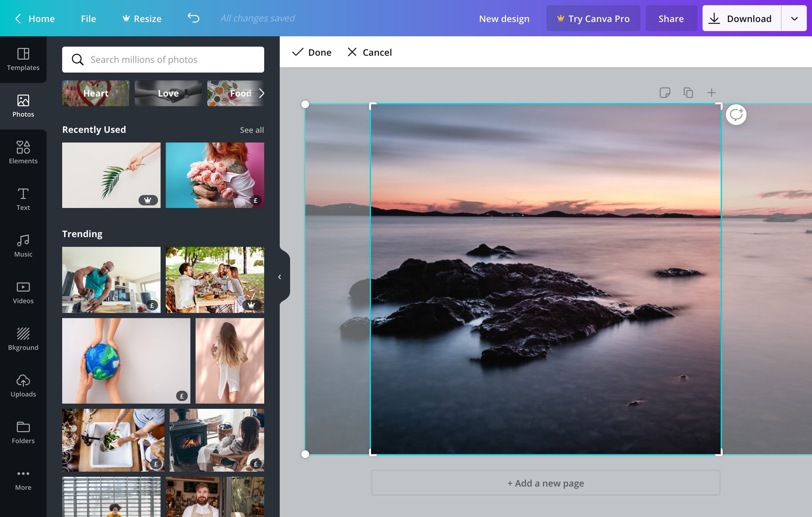Enable the Try Canva Pro option
The image size is (812, 517).
tap(591, 18)
